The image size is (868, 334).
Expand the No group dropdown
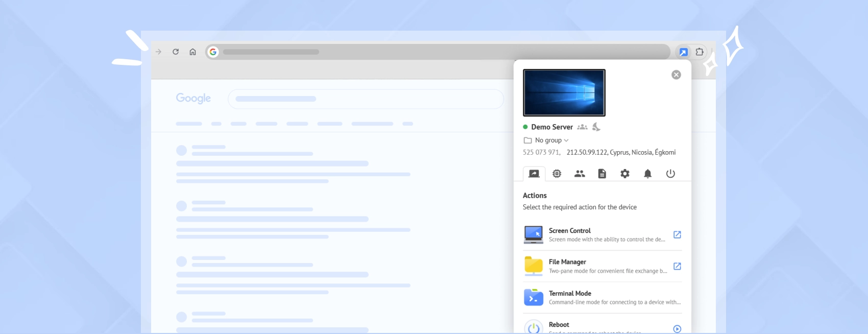[551, 140]
